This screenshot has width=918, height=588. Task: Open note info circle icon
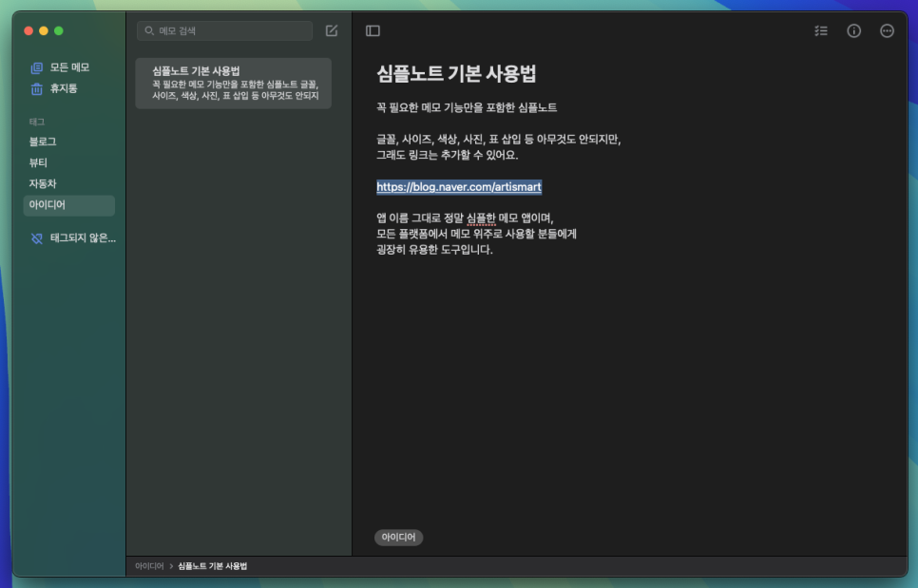[x=853, y=30]
